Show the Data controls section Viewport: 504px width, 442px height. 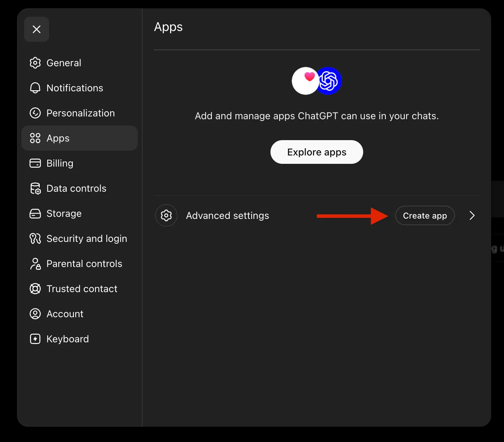pyautogui.click(x=79, y=188)
